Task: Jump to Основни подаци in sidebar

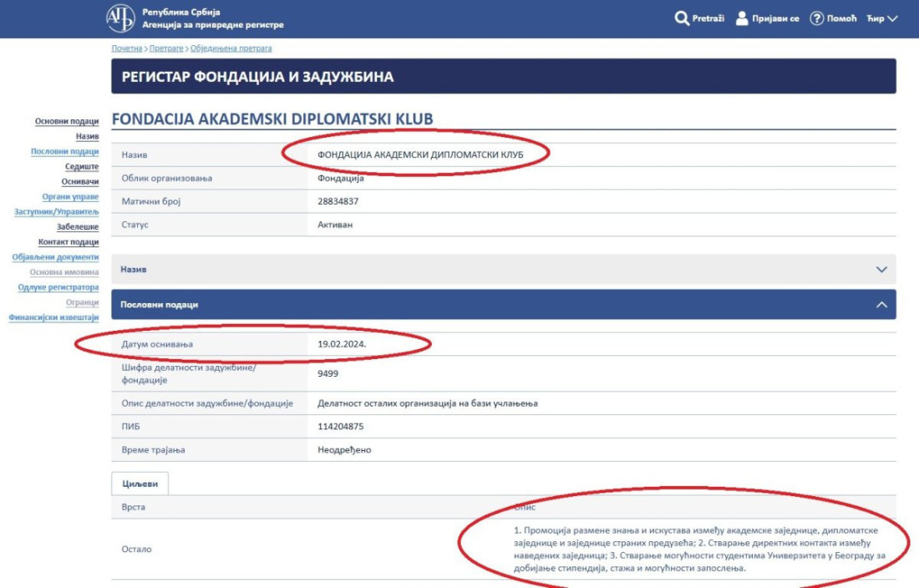Action: point(67,122)
